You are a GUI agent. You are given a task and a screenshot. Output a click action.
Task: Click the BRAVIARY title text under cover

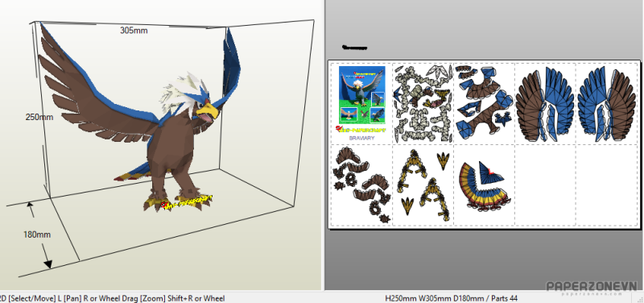(x=361, y=138)
